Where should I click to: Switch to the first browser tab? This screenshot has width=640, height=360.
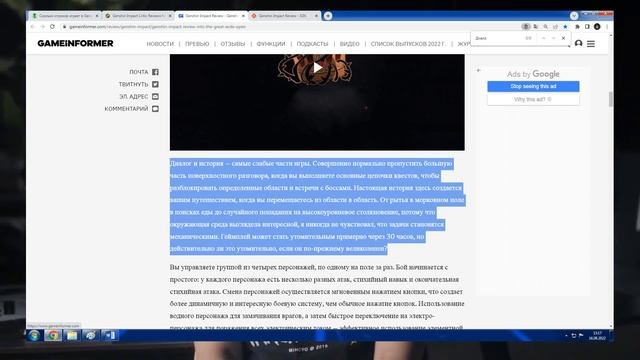click(x=64, y=16)
